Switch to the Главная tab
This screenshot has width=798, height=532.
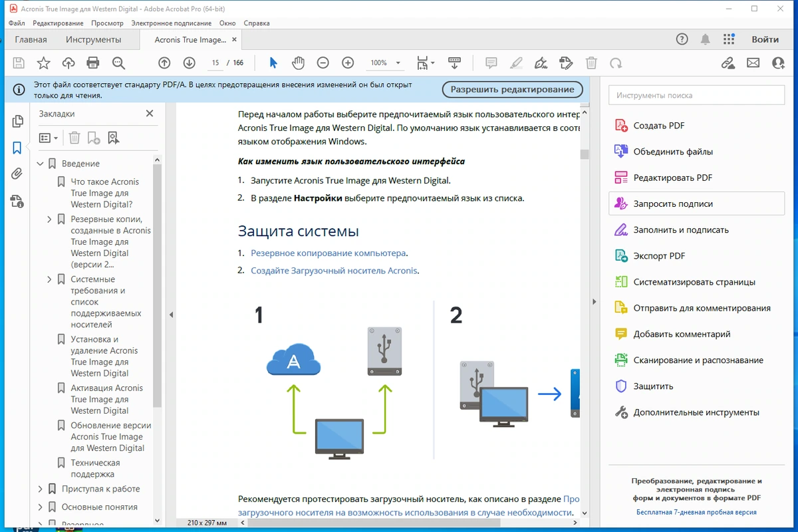31,39
